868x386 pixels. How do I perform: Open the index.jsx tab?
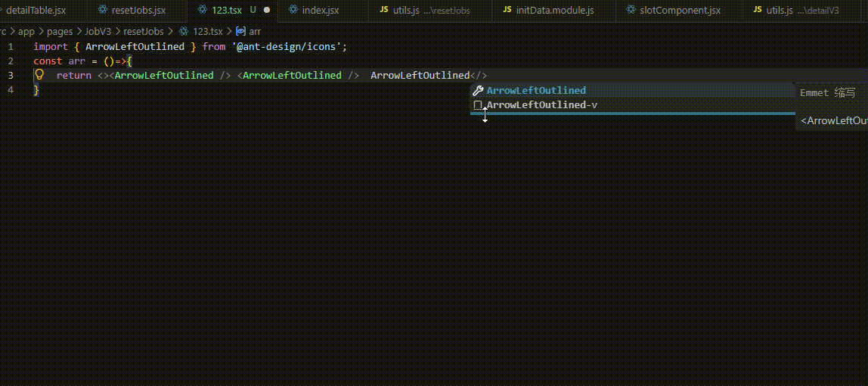click(x=321, y=10)
